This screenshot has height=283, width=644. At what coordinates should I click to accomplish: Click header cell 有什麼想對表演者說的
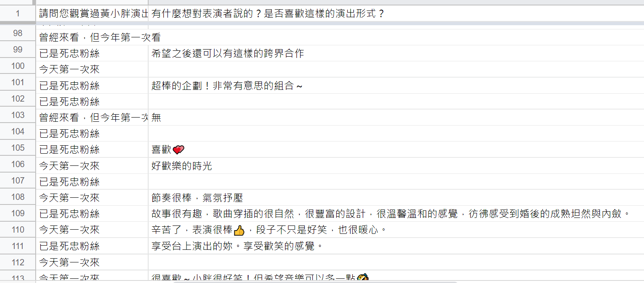point(396,13)
